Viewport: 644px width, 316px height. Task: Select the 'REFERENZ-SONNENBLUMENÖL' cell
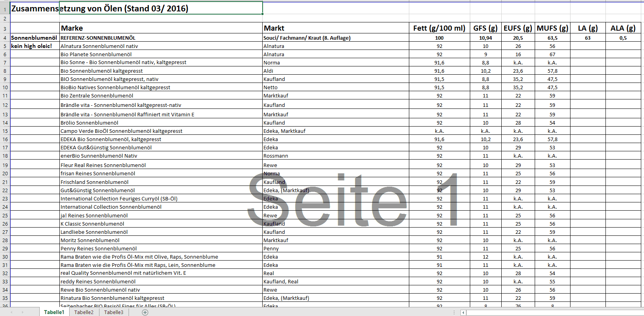[x=161, y=38]
